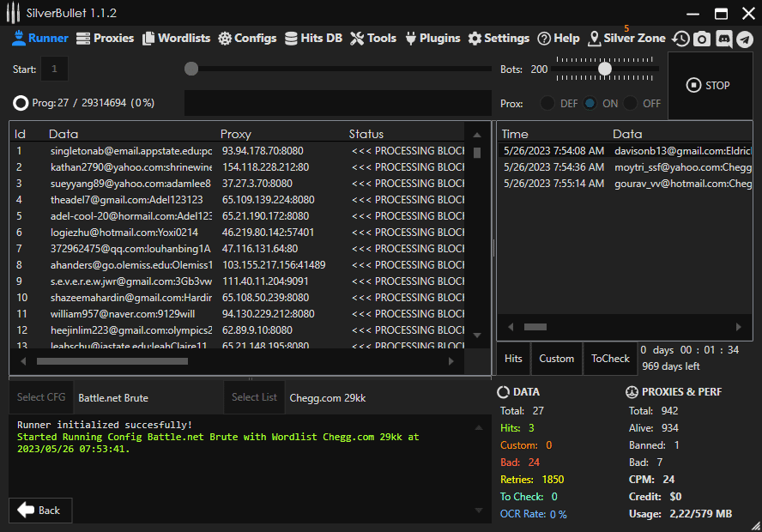Click the history clock icon
This screenshot has height=532, width=762.
pos(680,39)
